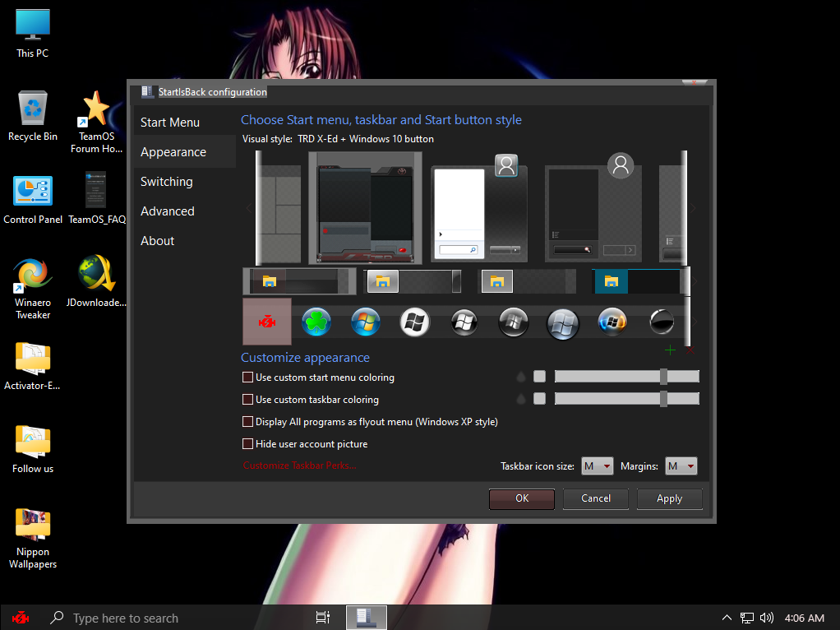Show hidden icons in system tray
This screenshot has height=630, width=840.
[x=727, y=618]
